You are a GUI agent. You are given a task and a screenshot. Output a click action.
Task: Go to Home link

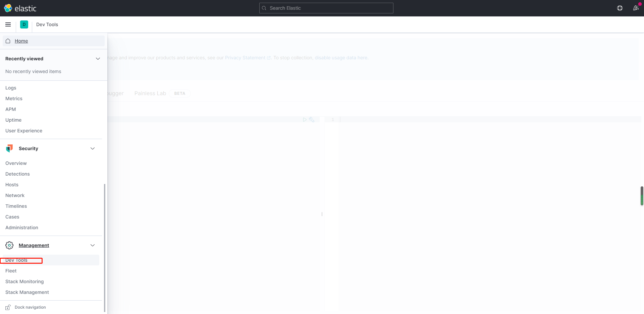pos(21,41)
